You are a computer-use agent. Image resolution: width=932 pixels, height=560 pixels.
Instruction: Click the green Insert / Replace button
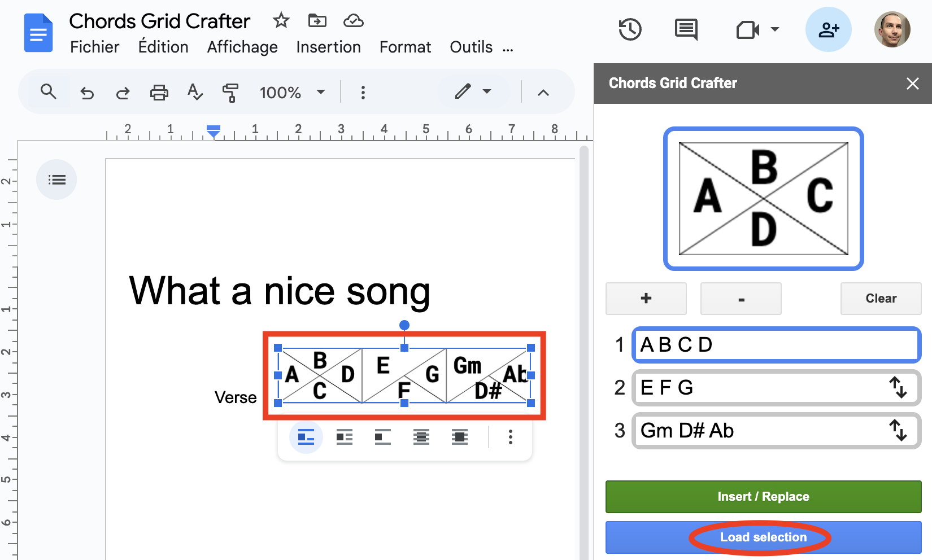tap(763, 497)
